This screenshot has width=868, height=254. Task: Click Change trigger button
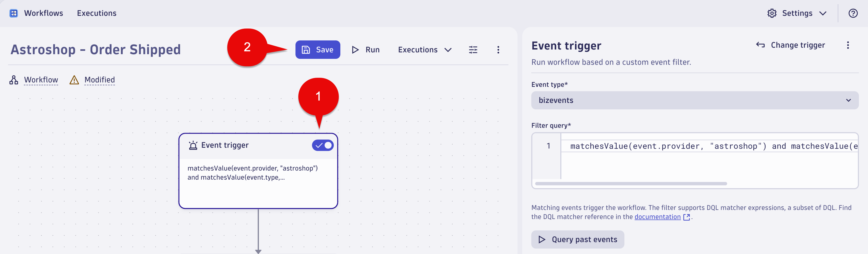click(x=790, y=45)
